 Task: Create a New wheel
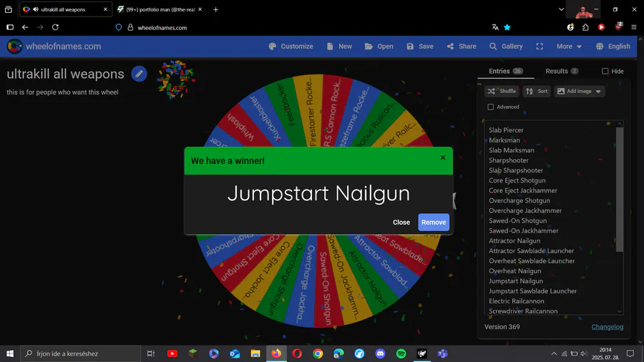(339, 47)
